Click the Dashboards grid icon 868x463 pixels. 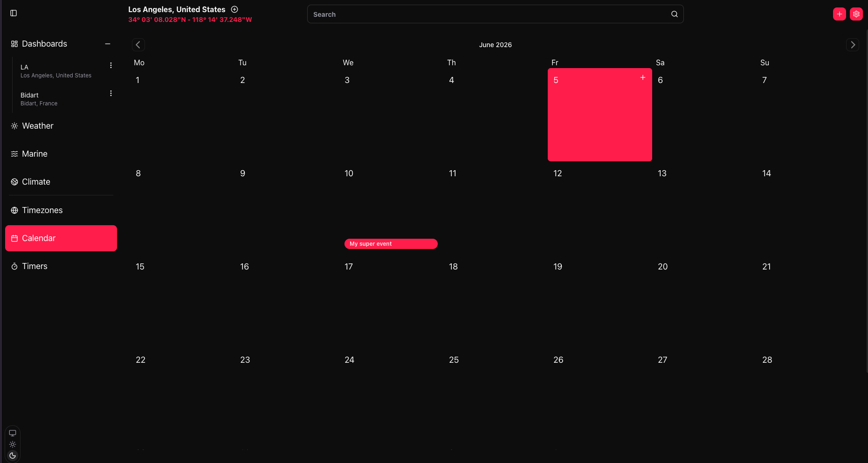click(x=14, y=44)
